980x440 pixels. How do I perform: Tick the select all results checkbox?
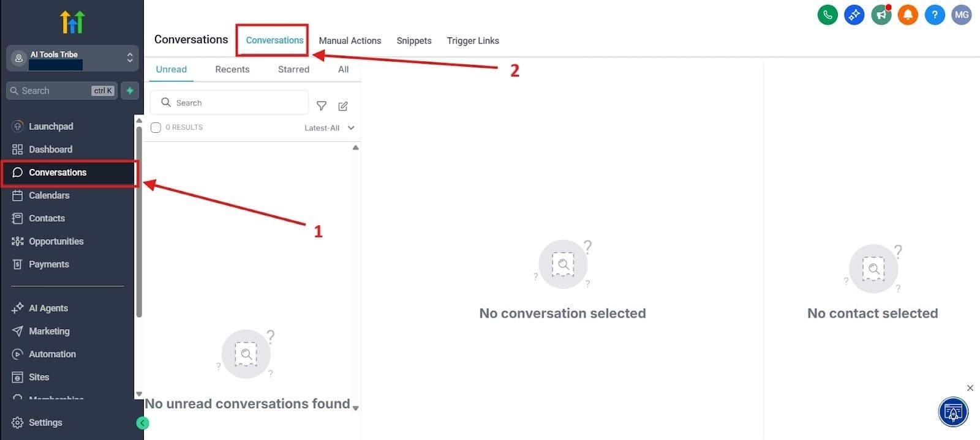click(156, 127)
